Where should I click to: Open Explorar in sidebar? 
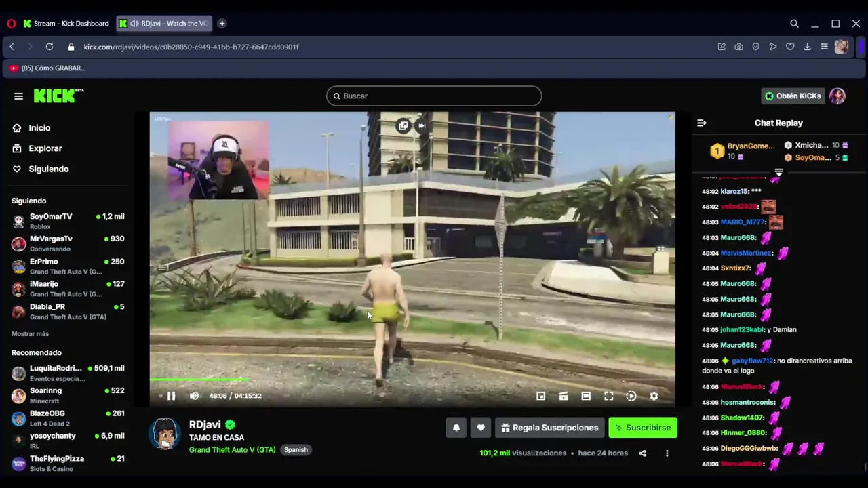(45, 148)
